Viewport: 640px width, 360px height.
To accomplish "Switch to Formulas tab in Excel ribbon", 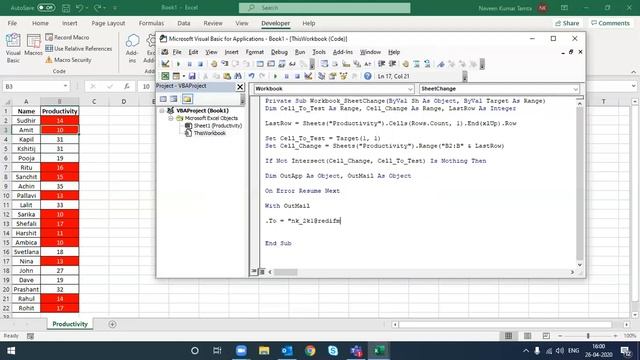I will [151, 23].
